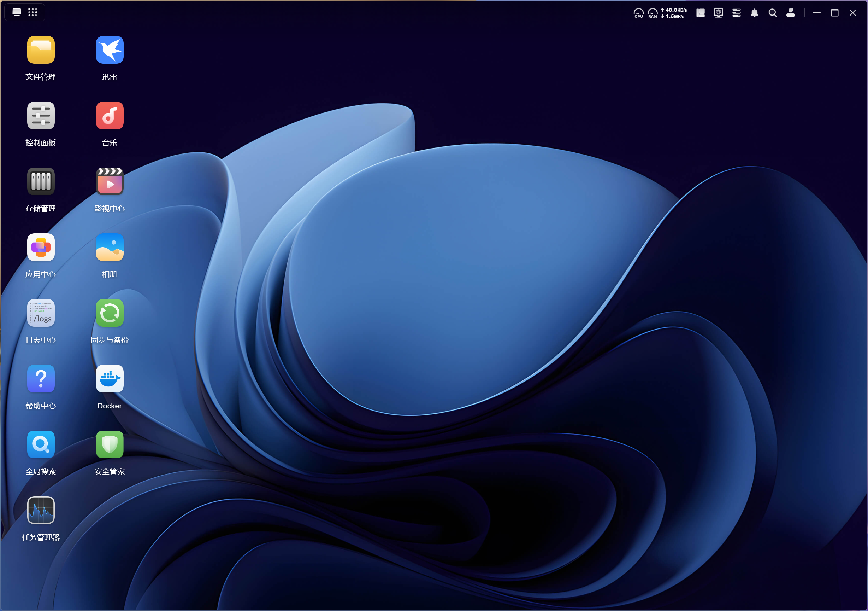Open 应用中心 app center
Screen dimensions: 868x611
(x=41, y=248)
